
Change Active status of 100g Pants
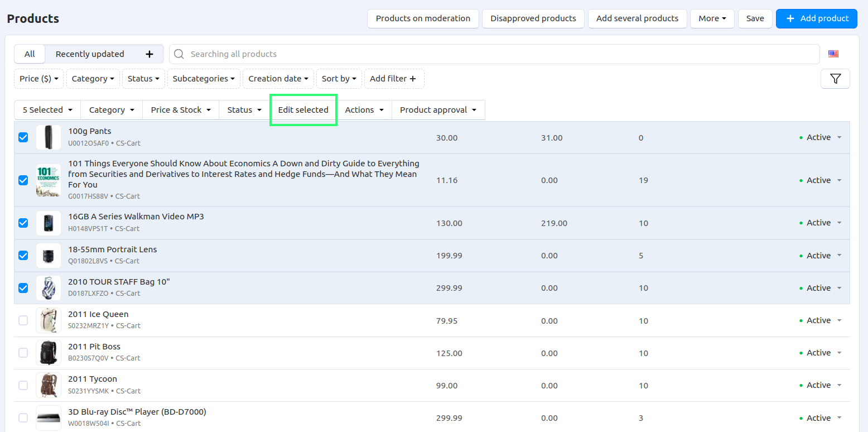(x=821, y=137)
